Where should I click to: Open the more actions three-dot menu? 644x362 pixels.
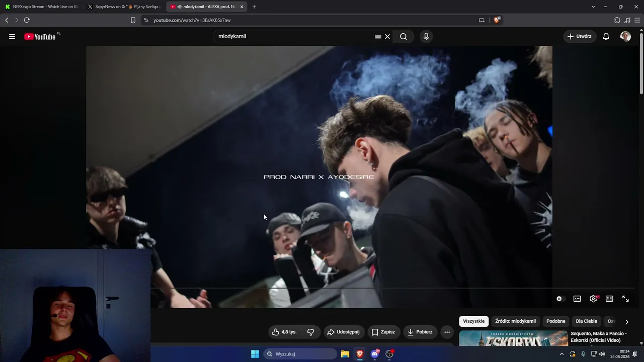point(447,332)
